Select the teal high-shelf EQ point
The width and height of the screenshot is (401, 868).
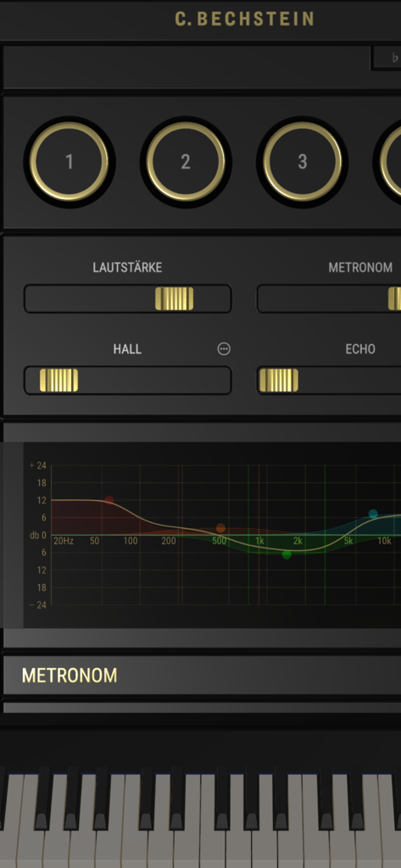point(373,515)
